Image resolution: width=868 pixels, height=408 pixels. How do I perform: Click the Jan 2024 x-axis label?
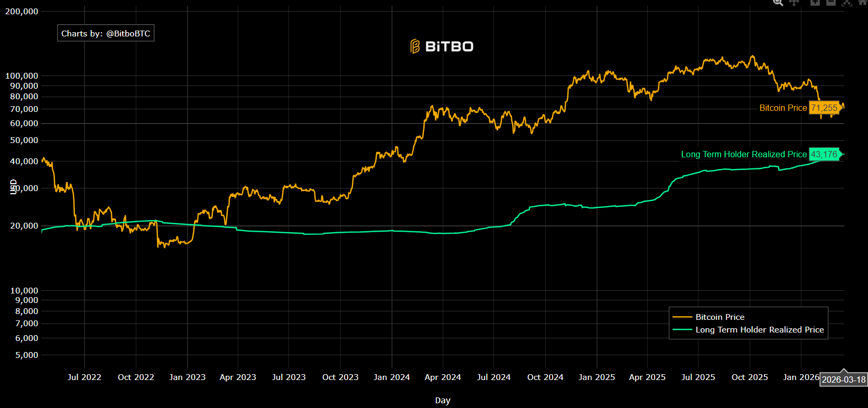391,377
